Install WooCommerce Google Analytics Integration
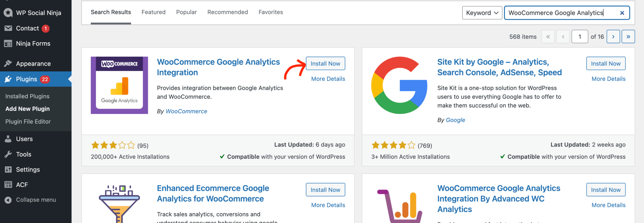644x223 pixels. click(x=325, y=63)
